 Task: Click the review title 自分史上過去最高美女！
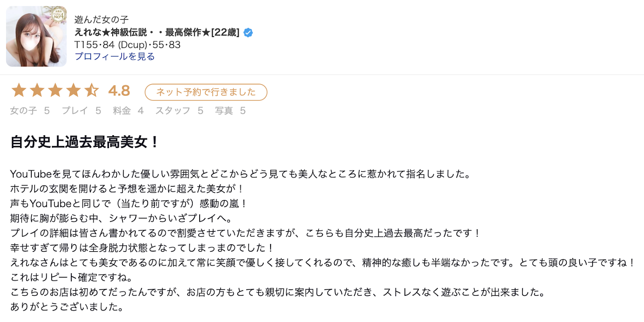click(85, 142)
